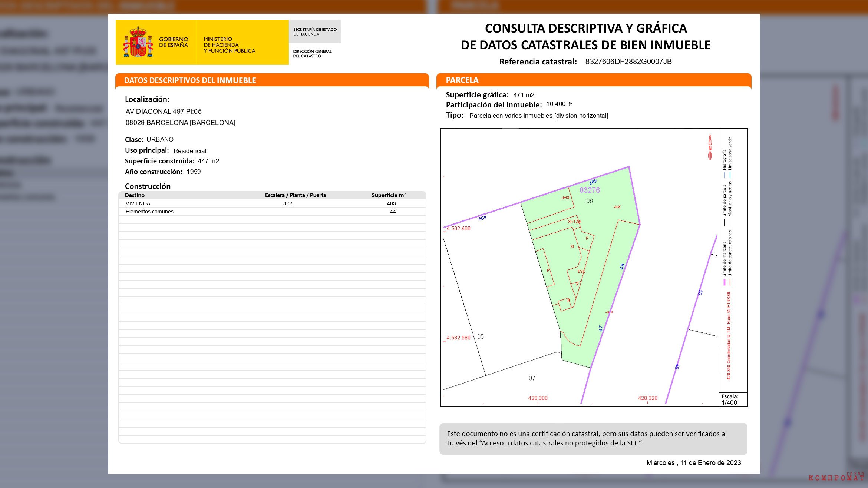Screen dimensions: 868x488
Task: Click the date Miércoles, 11 de Enero de 2023
Action: click(x=693, y=463)
